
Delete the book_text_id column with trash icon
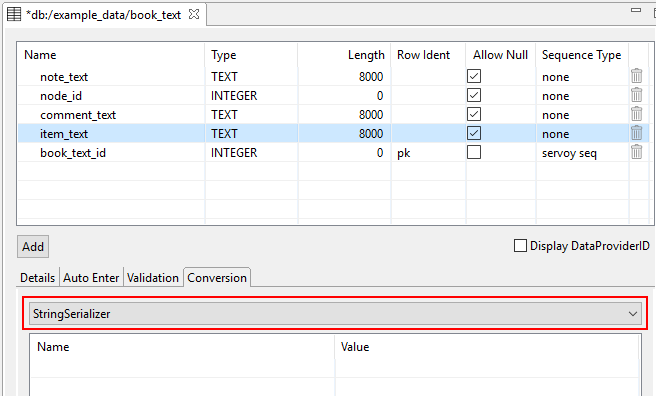pos(636,152)
